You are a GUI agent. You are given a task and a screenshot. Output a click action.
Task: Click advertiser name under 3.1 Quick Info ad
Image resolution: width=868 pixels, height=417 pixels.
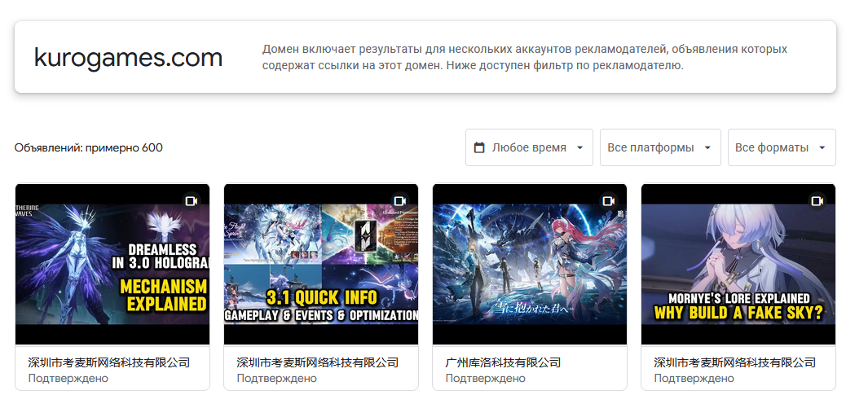pyautogui.click(x=318, y=362)
